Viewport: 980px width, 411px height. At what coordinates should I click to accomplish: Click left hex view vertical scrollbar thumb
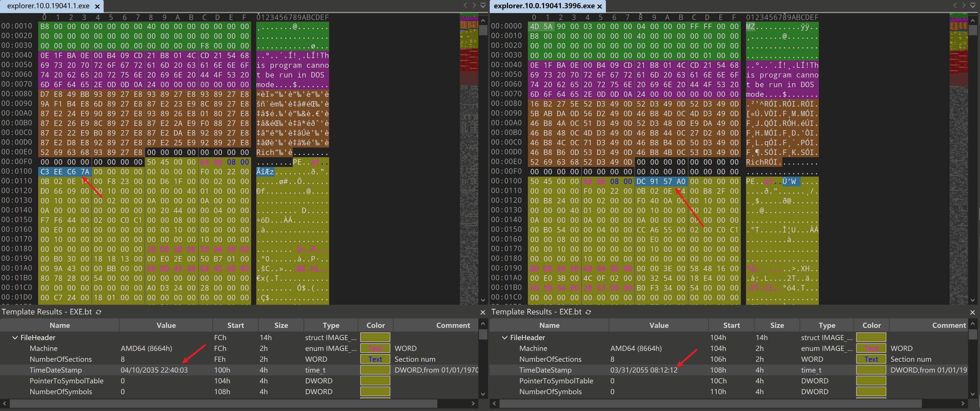(x=483, y=30)
